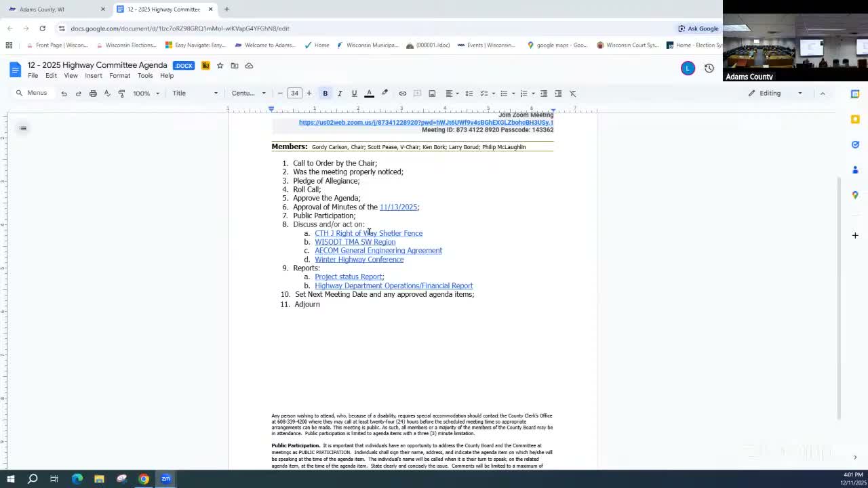Open the zoom 100% dropdown

[x=146, y=94]
